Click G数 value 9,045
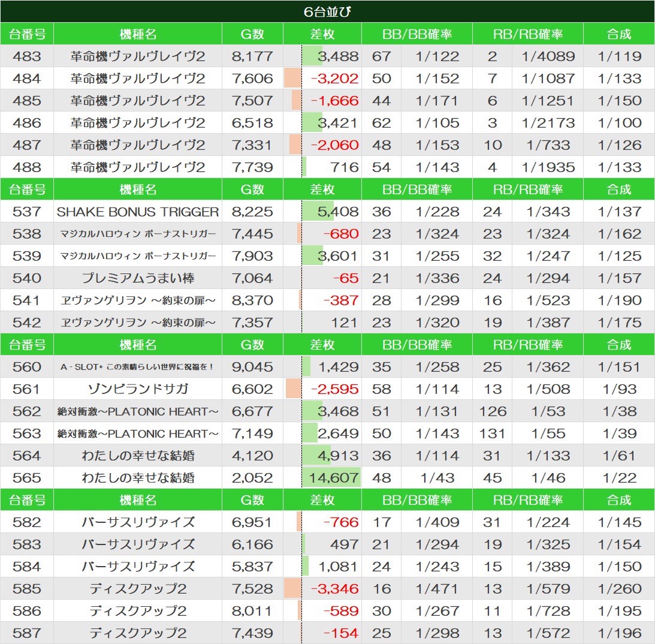 [x=252, y=366]
